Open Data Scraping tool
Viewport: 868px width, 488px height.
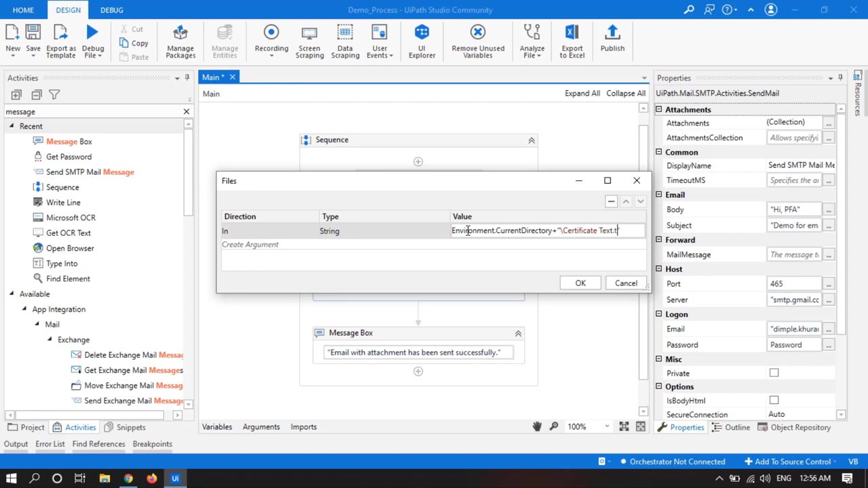tap(345, 41)
